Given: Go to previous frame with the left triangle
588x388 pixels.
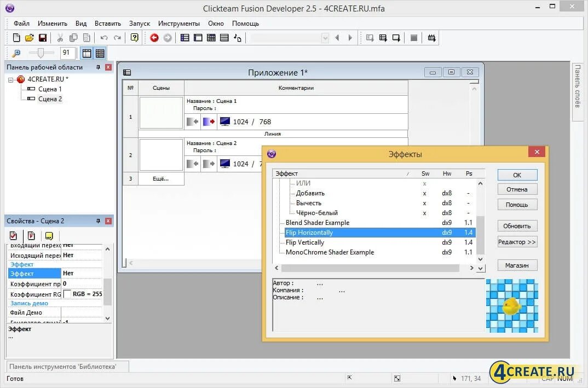Looking at the screenshot, I should (337, 38).
